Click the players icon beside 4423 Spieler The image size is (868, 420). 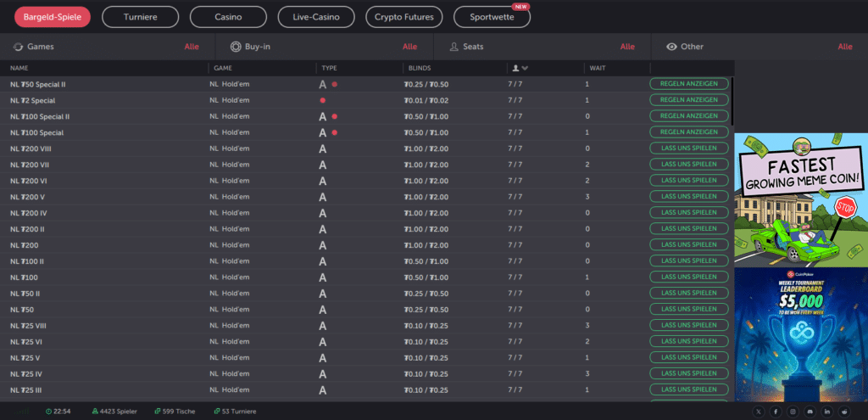coord(95,412)
